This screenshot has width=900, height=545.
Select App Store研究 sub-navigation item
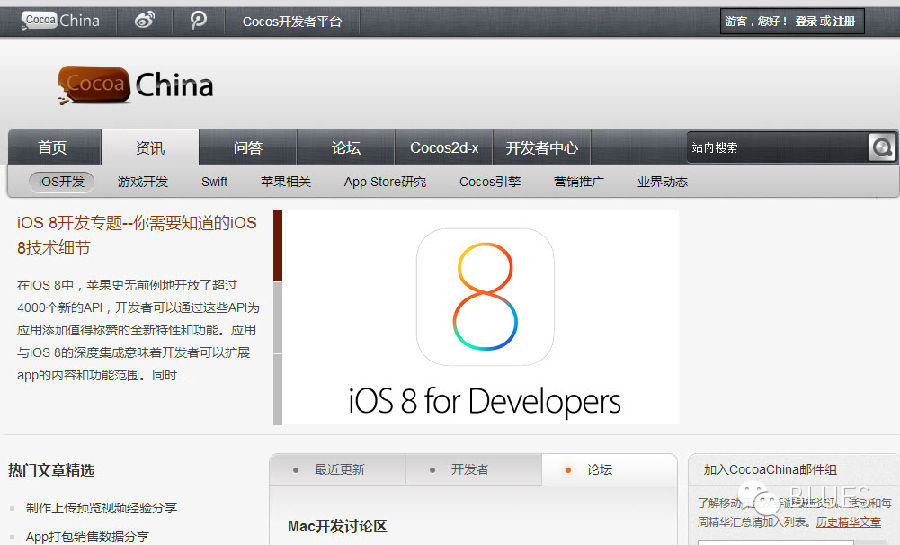(x=385, y=181)
